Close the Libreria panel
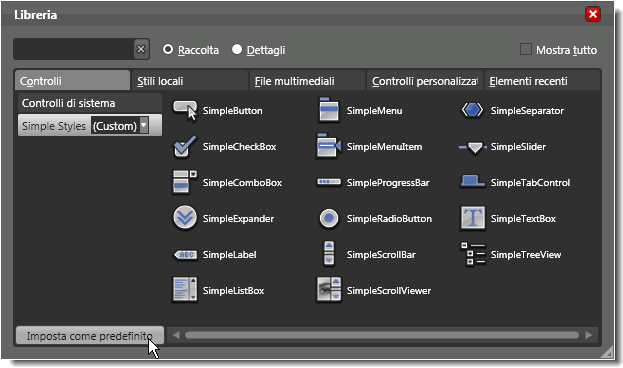 pos(593,14)
